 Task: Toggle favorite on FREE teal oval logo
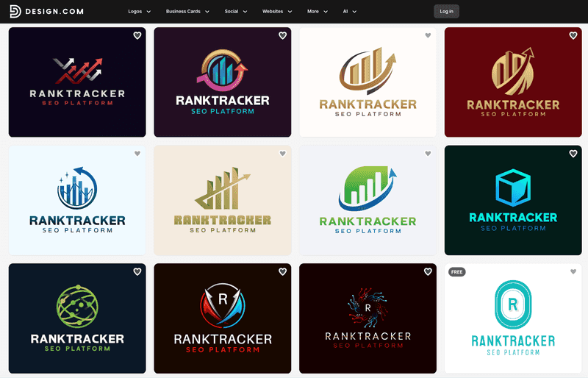click(x=573, y=272)
